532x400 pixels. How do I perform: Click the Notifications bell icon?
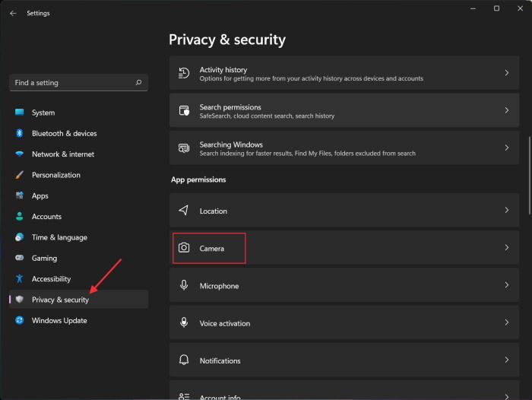point(184,360)
